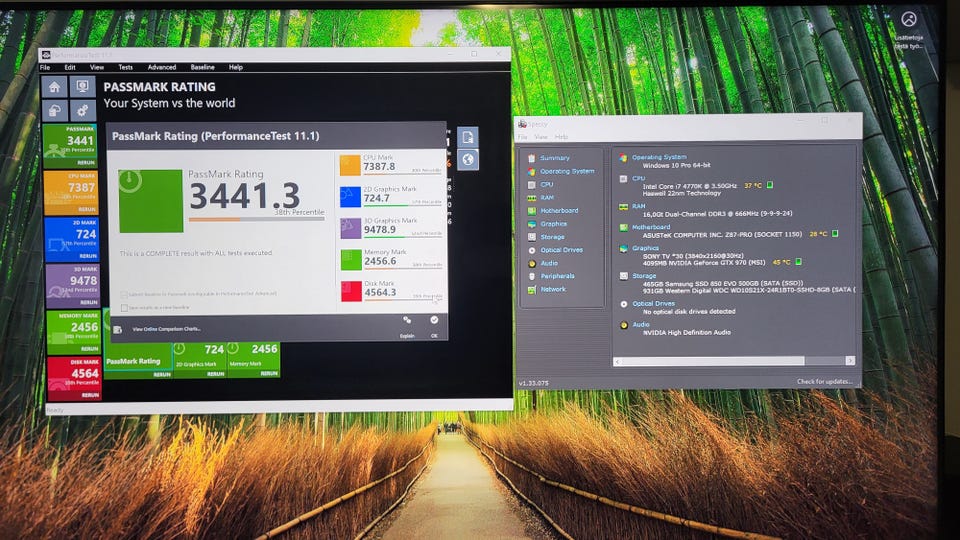The height and width of the screenshot is (540, 960).
Task: Click the motherboard temperature indicator next to 28 °C
Action: click(x=835, y=233)
